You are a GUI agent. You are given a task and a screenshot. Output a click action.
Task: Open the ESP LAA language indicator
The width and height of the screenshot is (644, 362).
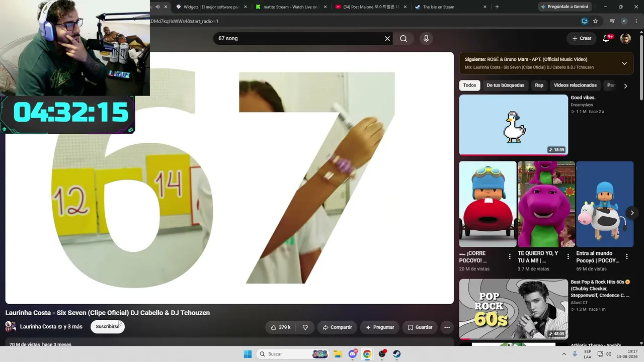click(x=588, y=354)
